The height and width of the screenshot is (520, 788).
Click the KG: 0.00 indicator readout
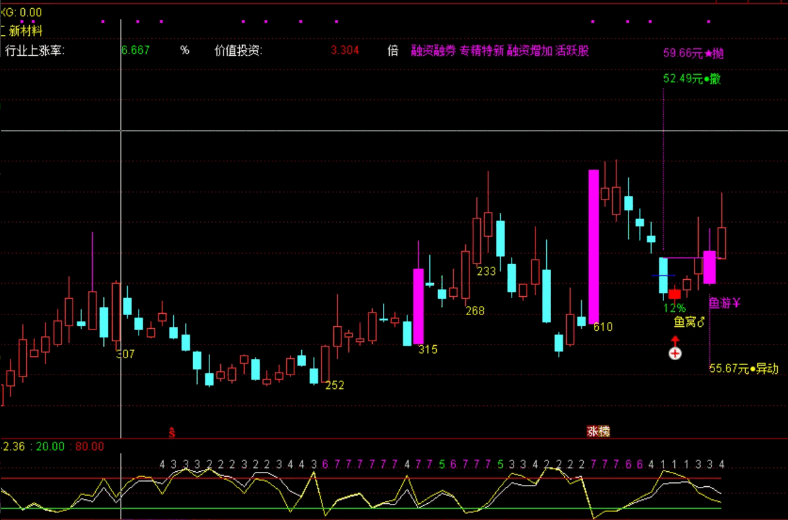(21, 12)
